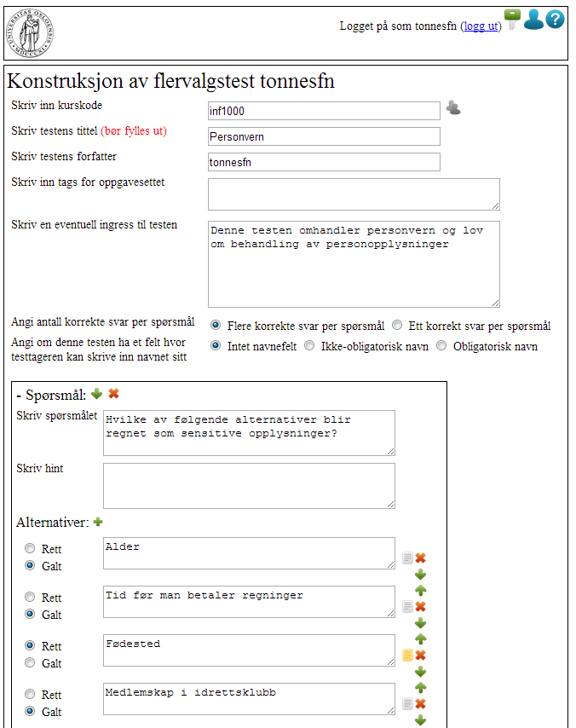Select Ett korrekt svar per spørsmål

[395, 324]
